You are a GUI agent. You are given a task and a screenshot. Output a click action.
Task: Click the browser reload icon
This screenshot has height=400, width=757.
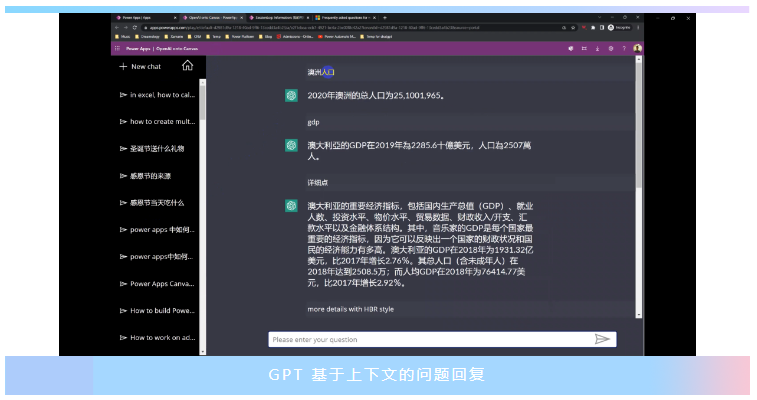pyautogui.click(x=135, y=28)
